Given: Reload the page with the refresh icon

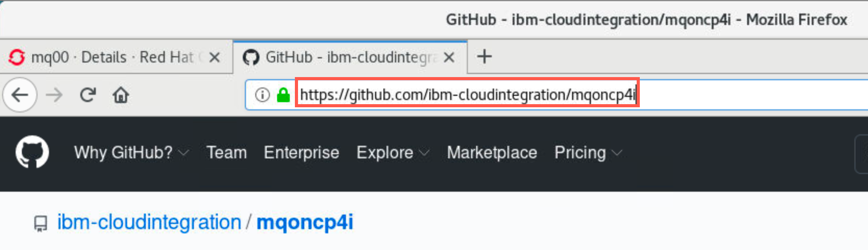Looking at the screenshot, I should [88, 95].
